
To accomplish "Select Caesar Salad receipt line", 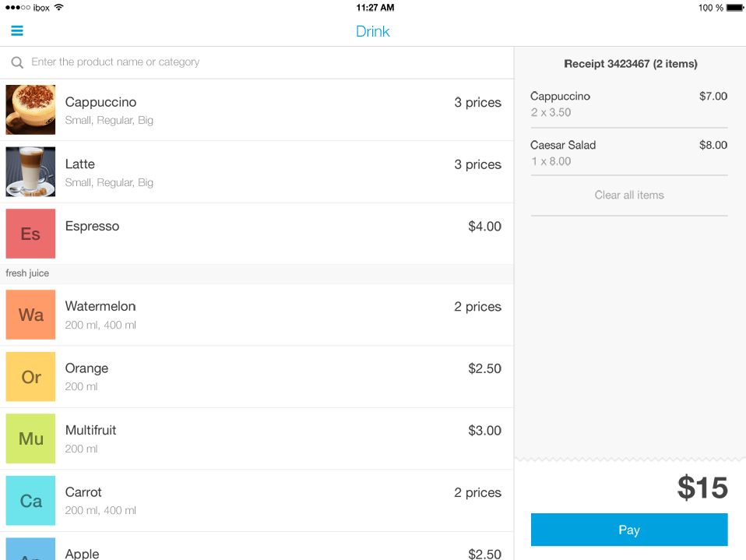I will point(629,153).
